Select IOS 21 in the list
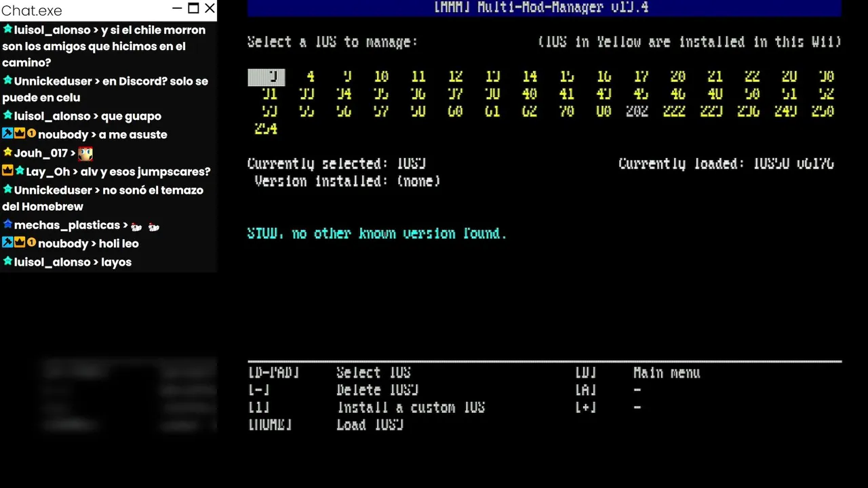868x488 pixels. (x=715, y=77)
